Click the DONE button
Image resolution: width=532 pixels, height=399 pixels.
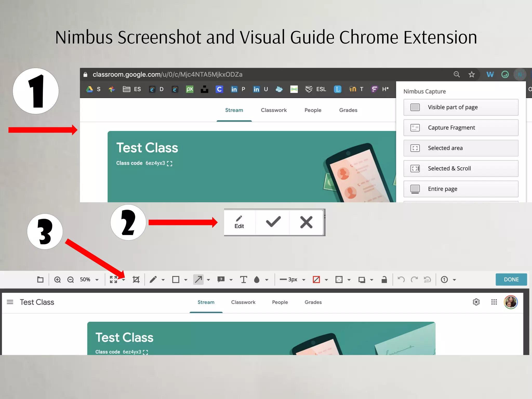click(x=511, y=280)
